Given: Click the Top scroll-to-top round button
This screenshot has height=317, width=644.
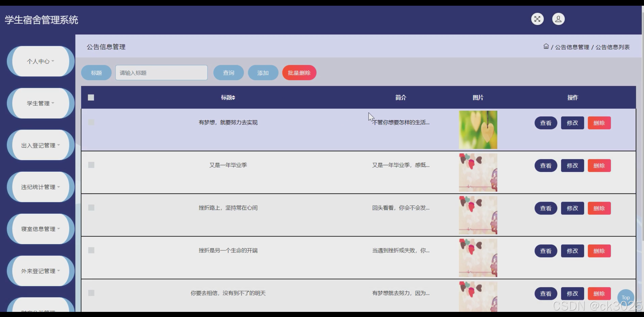Looking at the screenshot, I should click(625, 297).
